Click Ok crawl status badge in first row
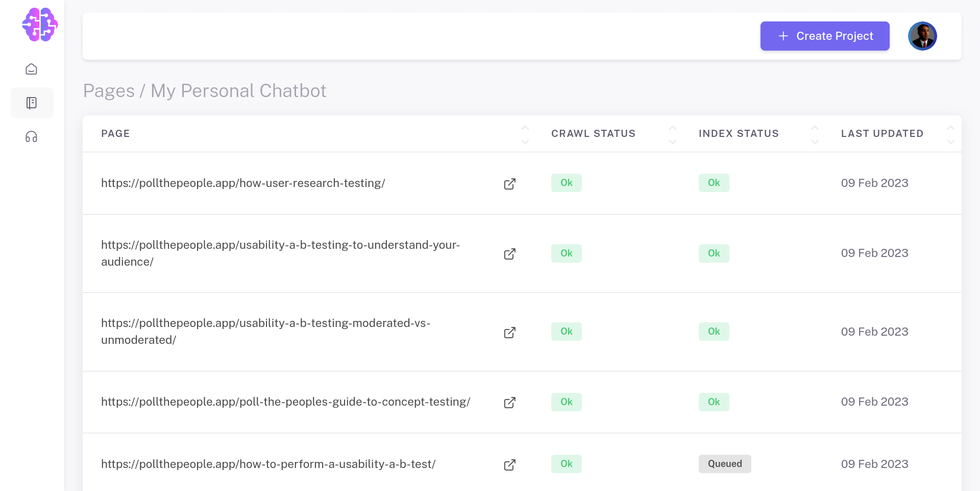 click(x=566, y=183)
